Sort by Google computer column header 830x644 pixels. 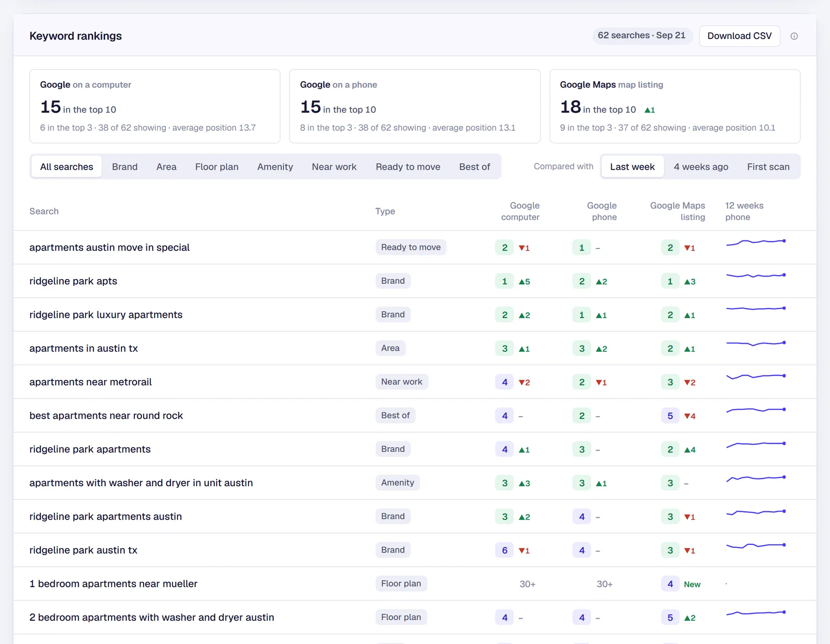click(x=520, y=211)
